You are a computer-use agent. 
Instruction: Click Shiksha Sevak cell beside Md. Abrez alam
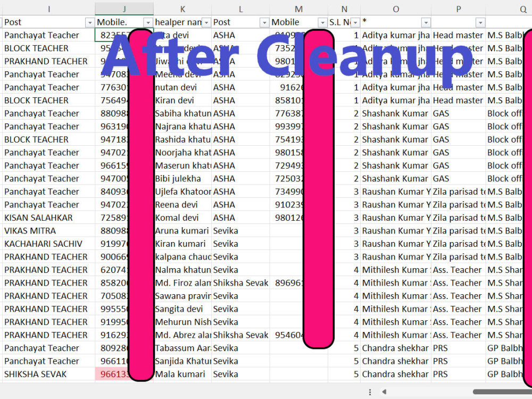[240, 335]
